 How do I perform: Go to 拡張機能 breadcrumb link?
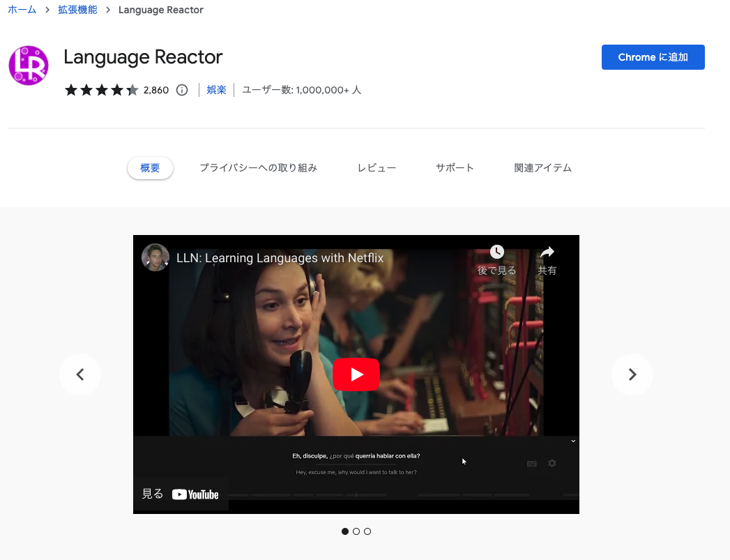point(78,10)
